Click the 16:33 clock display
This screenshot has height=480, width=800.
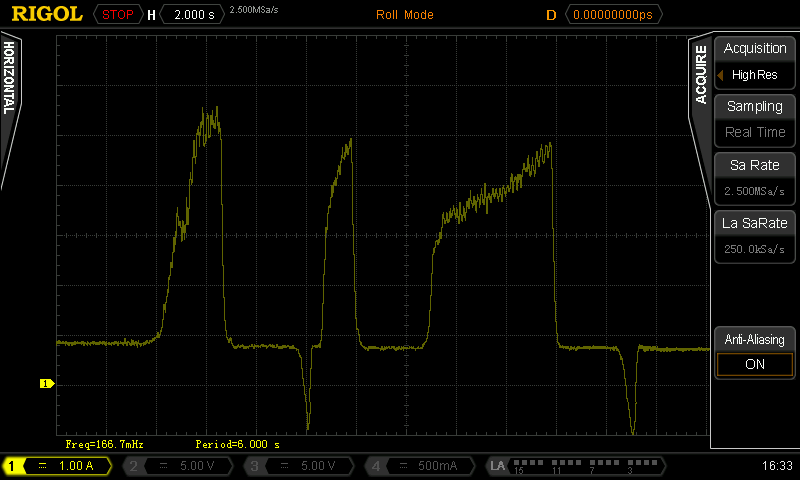[777, 466]
